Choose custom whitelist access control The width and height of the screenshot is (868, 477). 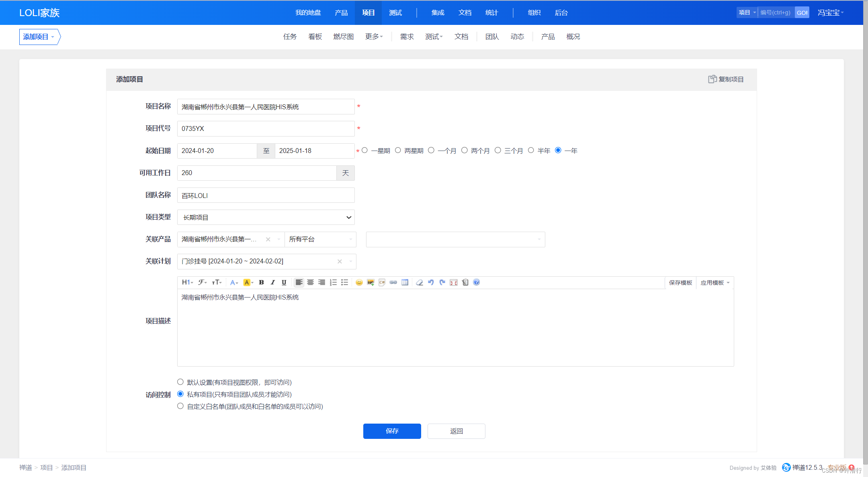(x=180, y=406)
